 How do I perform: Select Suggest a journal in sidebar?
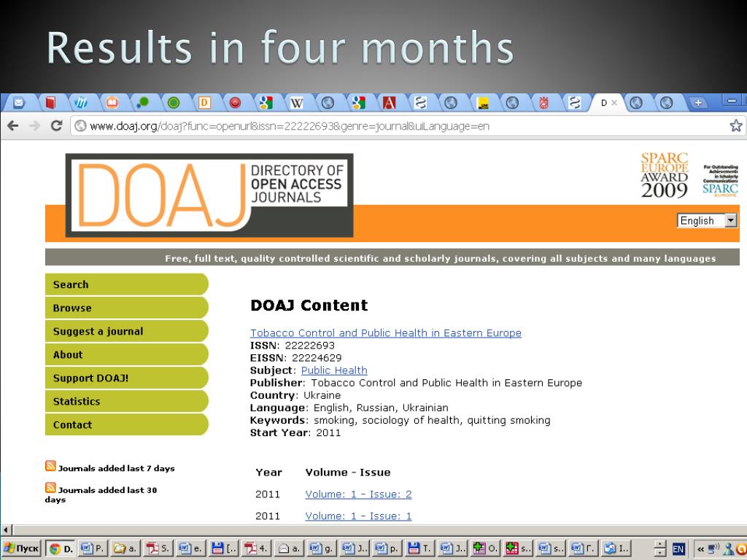(127, 331)
